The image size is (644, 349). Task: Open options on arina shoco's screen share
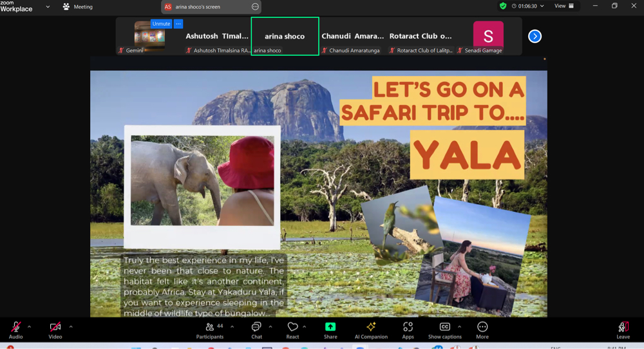(255, 6)
